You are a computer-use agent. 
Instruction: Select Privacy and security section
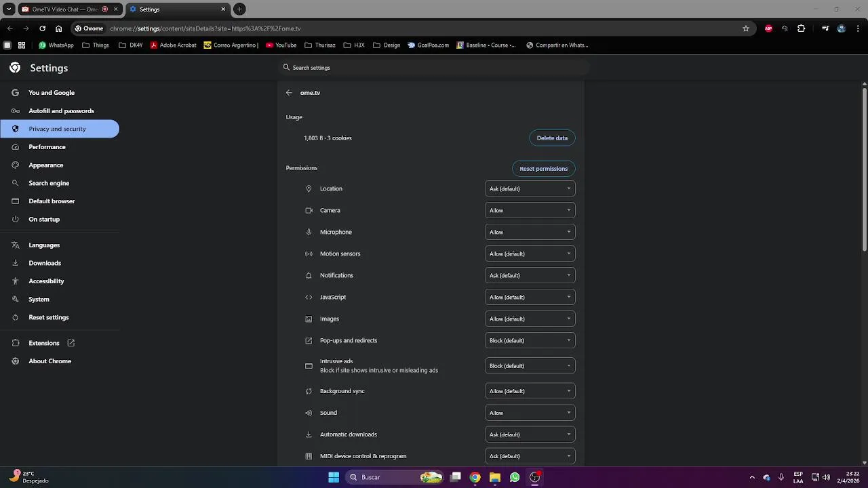tap(60, 129)
